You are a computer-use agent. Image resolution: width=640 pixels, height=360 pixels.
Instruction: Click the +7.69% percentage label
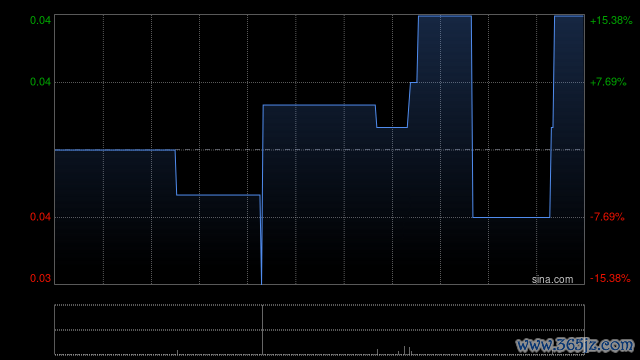pos(608,82)
